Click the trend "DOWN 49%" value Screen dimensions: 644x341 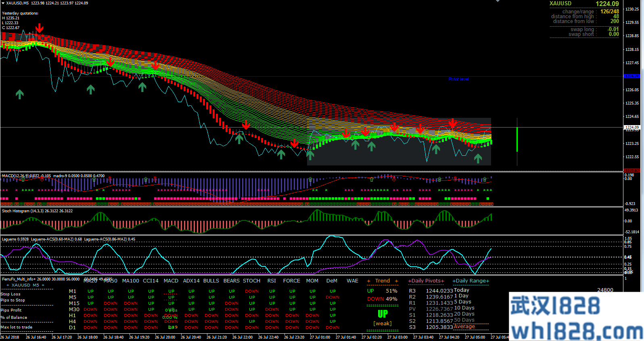pos(382,299)
